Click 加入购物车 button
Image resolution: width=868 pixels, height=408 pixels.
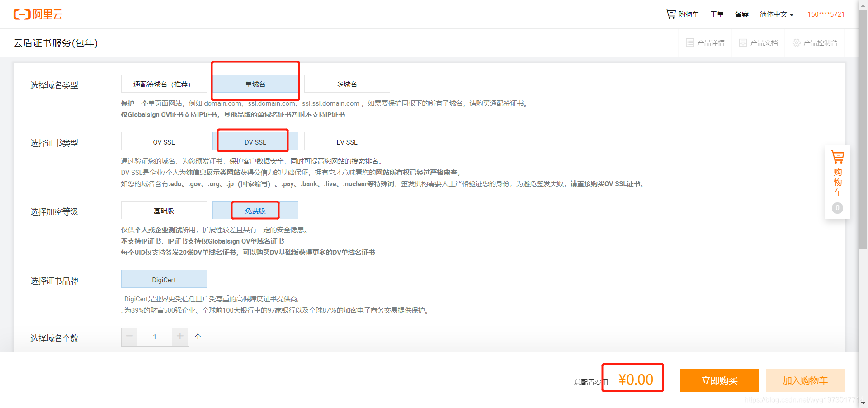pos(805,380)
